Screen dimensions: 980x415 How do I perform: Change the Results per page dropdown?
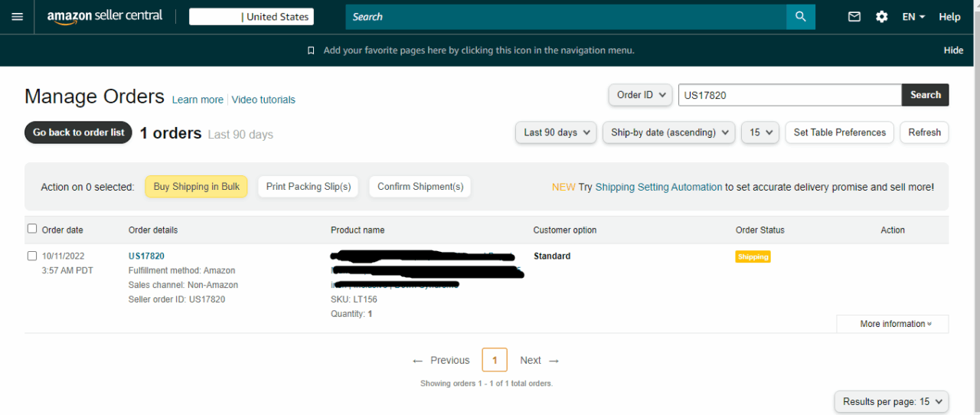click(891, 401)
